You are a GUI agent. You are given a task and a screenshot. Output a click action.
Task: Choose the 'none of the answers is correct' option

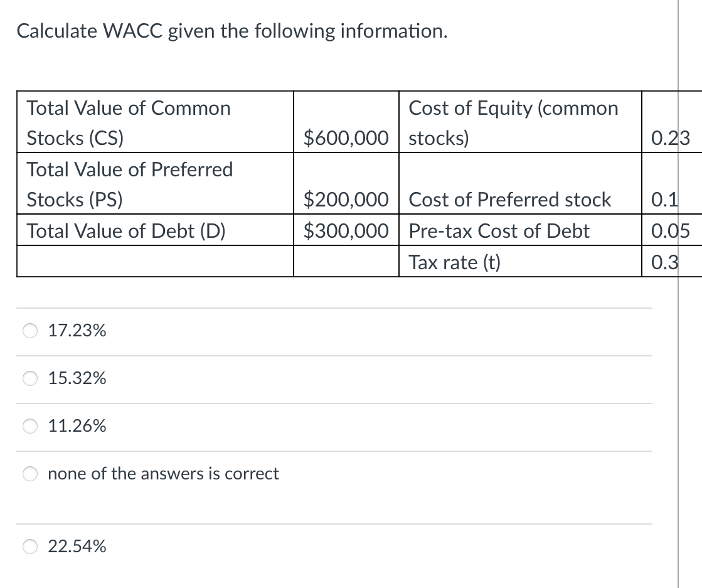click(x=29, y=474)
